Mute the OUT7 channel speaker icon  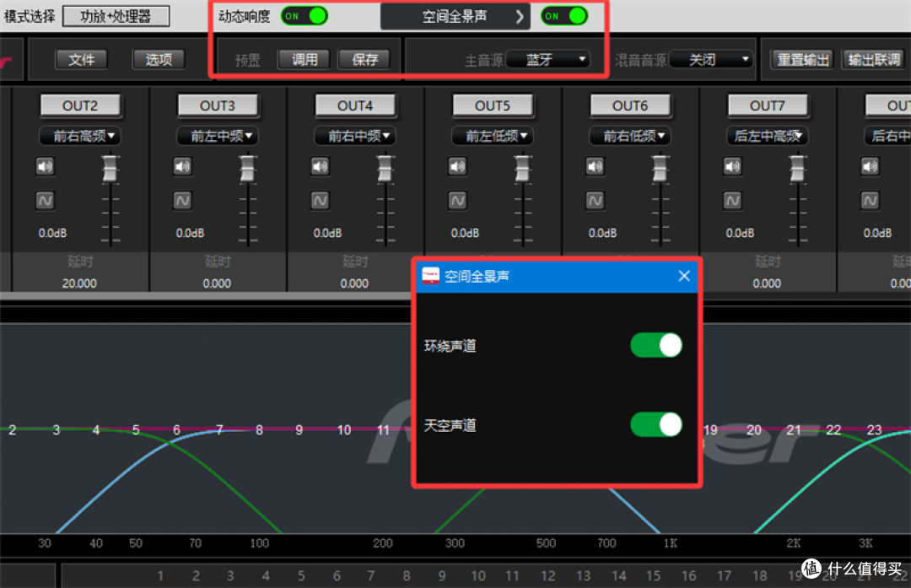(733, 167)
